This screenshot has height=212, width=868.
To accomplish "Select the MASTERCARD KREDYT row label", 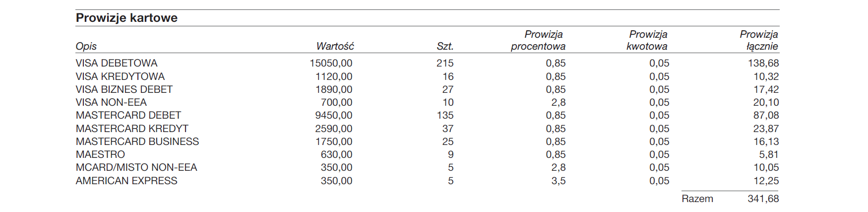I will click(132, 129).
